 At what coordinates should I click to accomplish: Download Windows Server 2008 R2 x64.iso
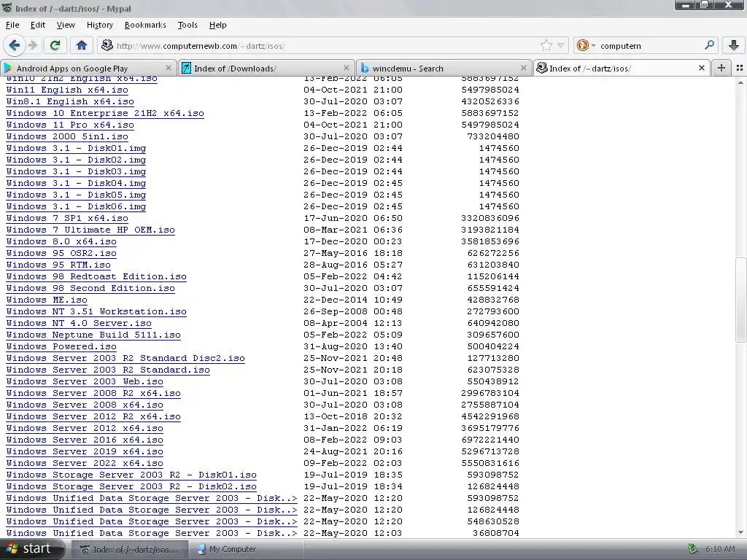[93, 393]
